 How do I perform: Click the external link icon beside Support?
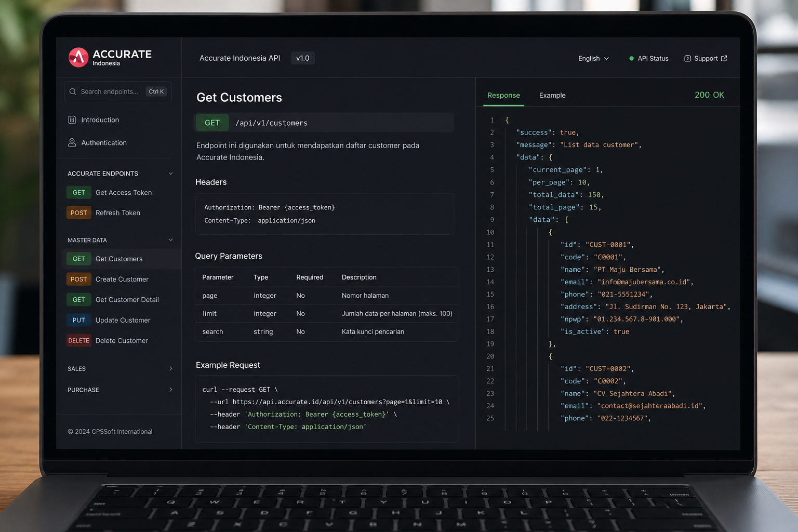724,58
